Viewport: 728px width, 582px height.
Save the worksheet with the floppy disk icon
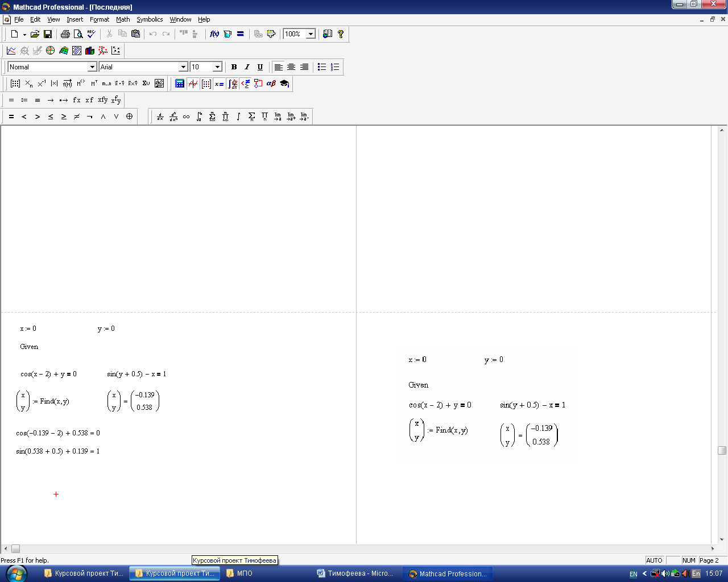pos(48,34)
